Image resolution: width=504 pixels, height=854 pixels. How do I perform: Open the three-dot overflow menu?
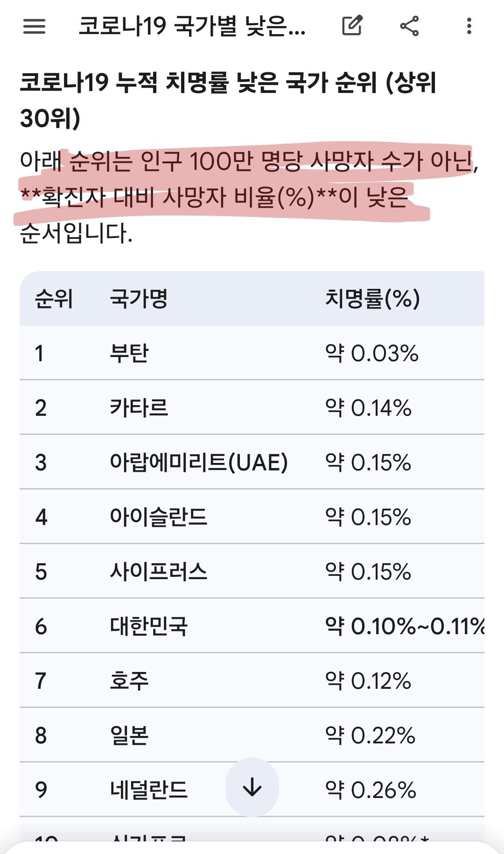click(x=469, y=26)
